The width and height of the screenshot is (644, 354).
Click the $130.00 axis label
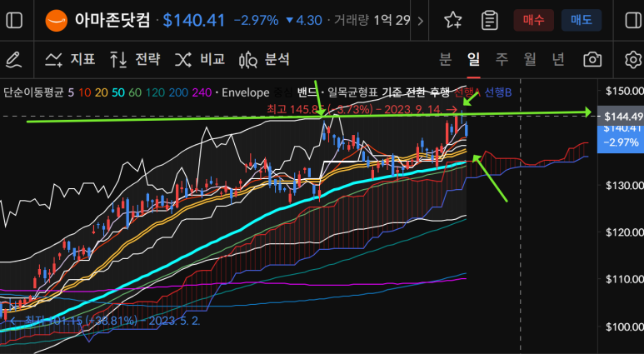pos(624,186)
